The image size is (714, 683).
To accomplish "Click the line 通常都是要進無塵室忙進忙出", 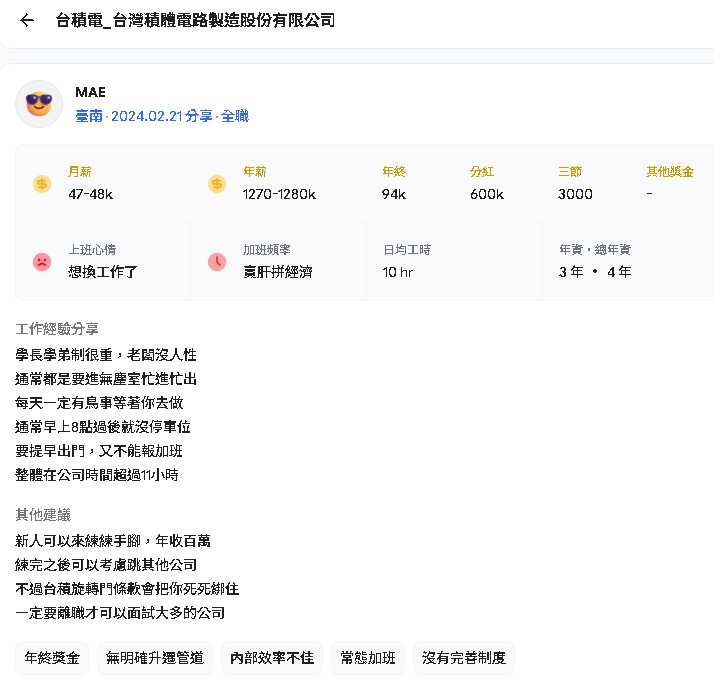I will [x=106, y=379].
